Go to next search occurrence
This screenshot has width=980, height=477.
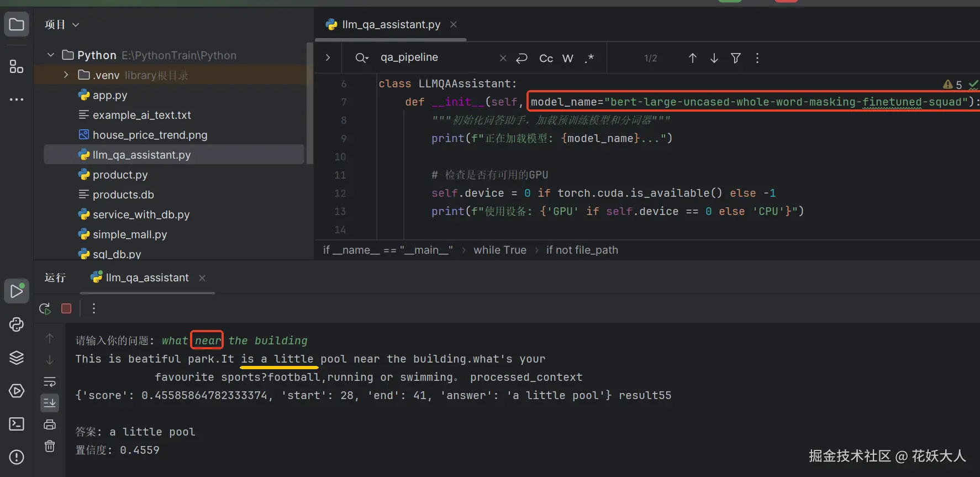714,58
